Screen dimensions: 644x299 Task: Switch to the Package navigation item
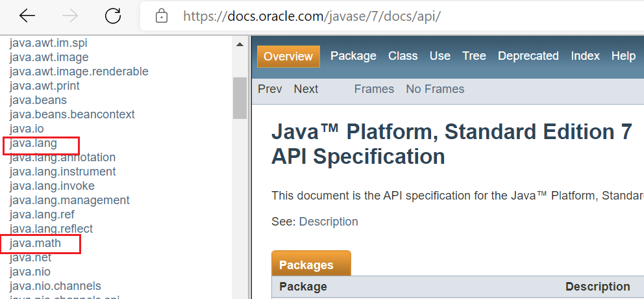click(x=353, y=56)
